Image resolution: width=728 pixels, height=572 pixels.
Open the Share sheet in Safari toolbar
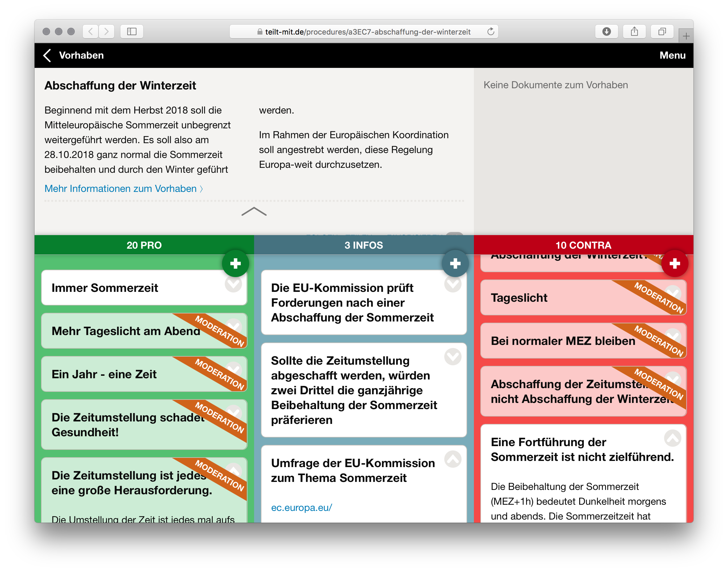pos(634,31)
